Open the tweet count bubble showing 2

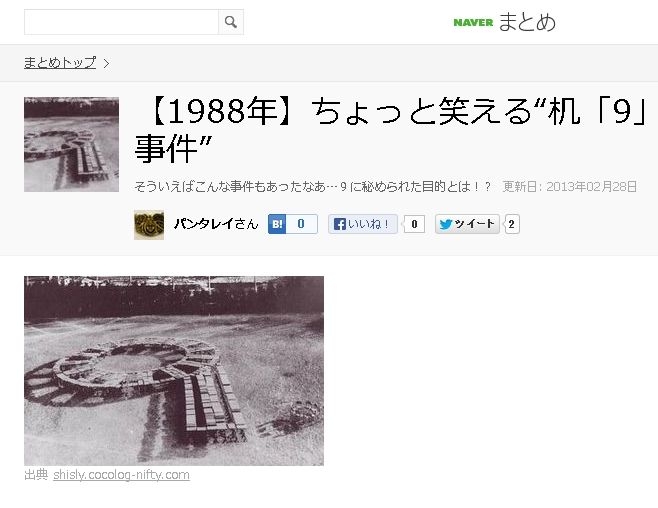[x=512, y=224]
